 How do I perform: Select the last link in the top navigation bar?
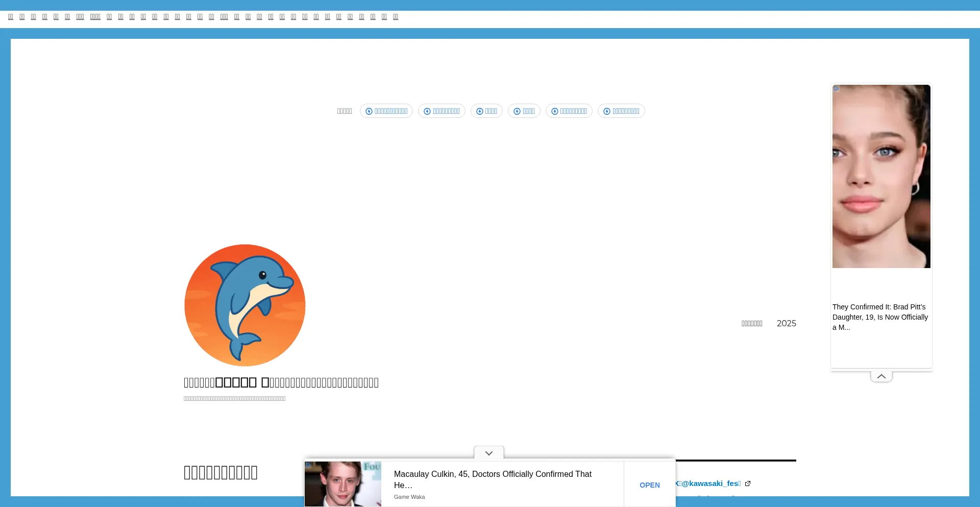tap(396, 17)
